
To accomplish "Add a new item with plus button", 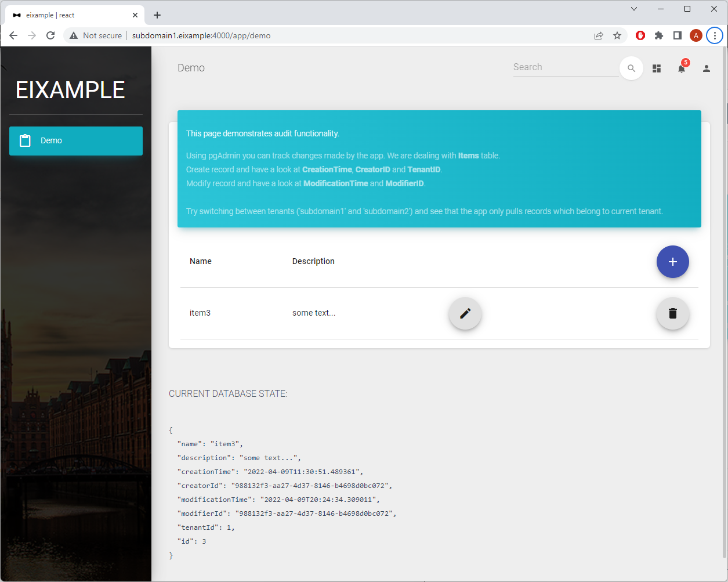I will (672, 262).
